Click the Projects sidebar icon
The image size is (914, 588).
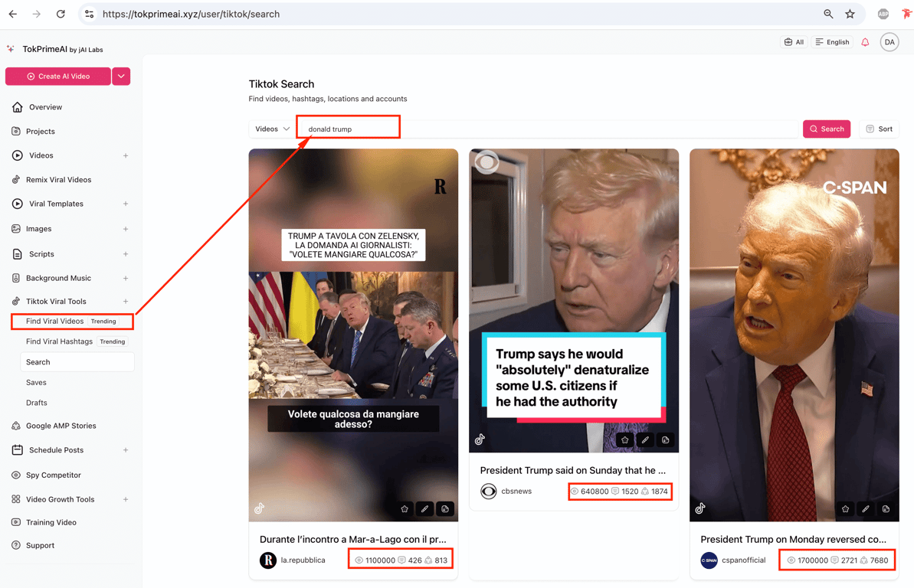(16, 131)
